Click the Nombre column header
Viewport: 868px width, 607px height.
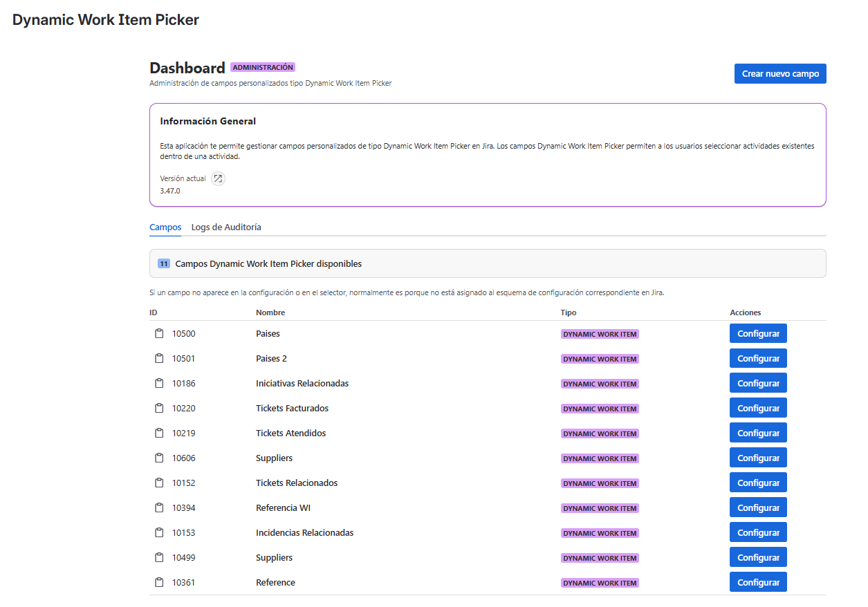(x=270, y=313)
